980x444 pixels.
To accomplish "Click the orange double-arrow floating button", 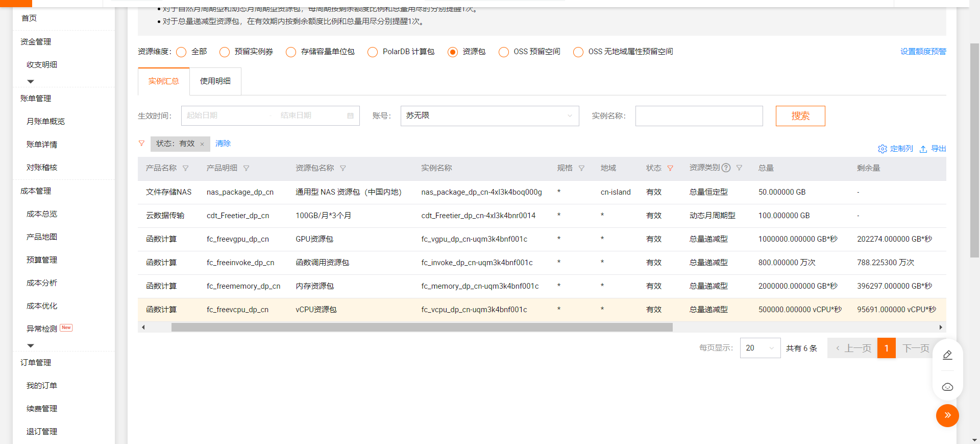I will point(947,415).
